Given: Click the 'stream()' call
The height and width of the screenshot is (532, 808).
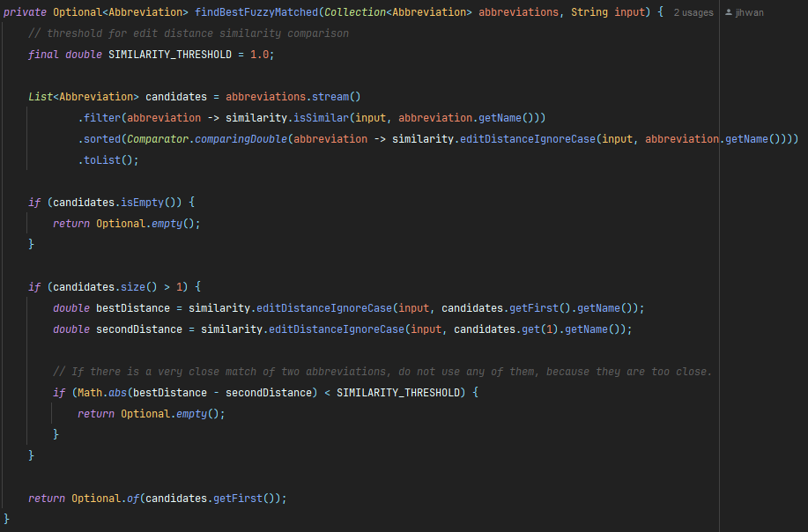Looking at the screenshot, I should click(336, 96).
